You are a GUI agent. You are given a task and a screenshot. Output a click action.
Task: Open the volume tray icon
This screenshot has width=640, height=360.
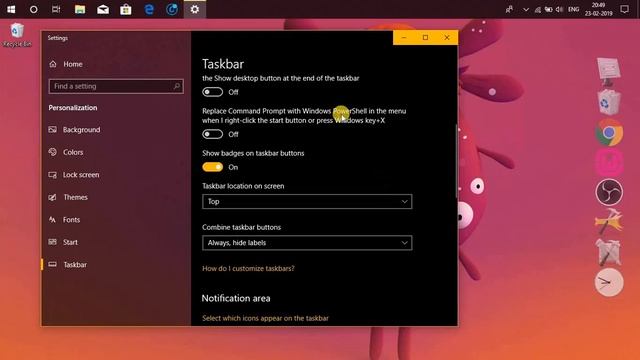[x=560, y=9]
